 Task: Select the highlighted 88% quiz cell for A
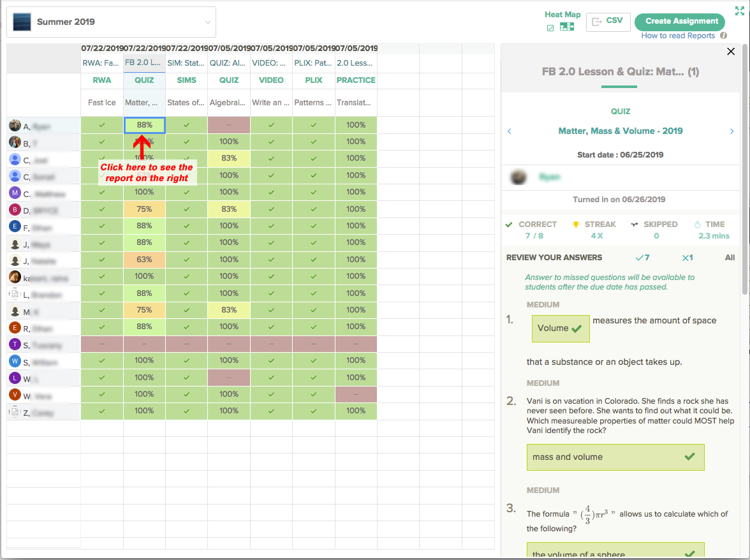[x=144, y=125]
